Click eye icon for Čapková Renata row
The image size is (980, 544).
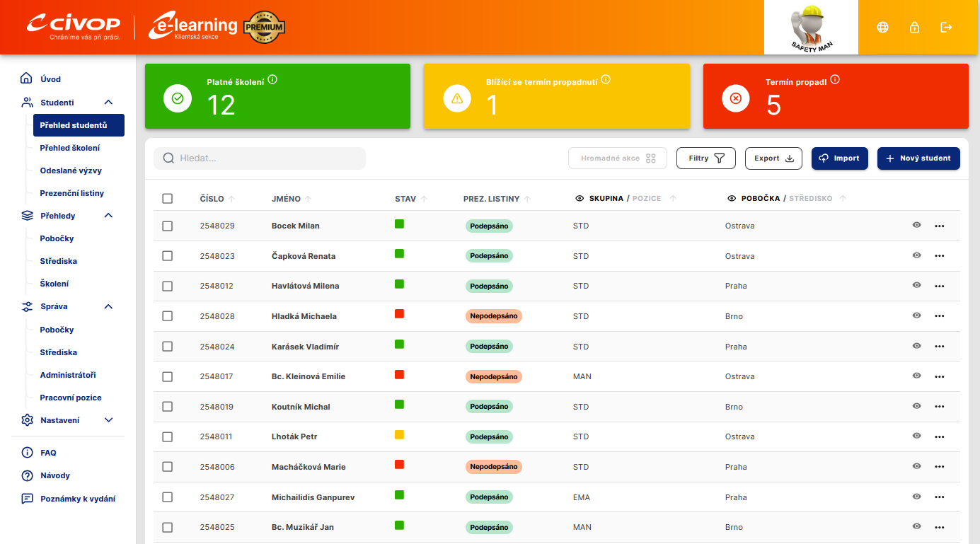click(916, 255)
